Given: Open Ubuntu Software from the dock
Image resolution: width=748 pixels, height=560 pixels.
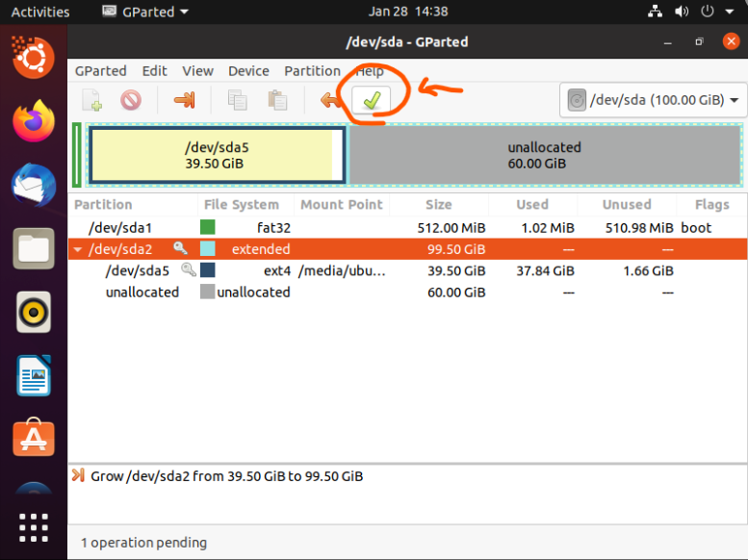Looking at the screenshot, I should [34, 438].
